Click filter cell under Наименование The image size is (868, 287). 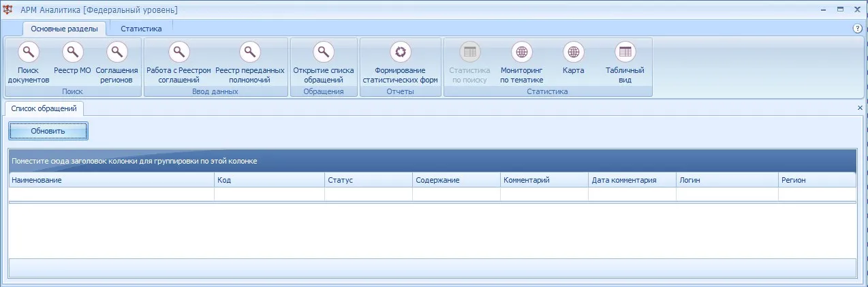pyautogui.click(x=111, y=194)
